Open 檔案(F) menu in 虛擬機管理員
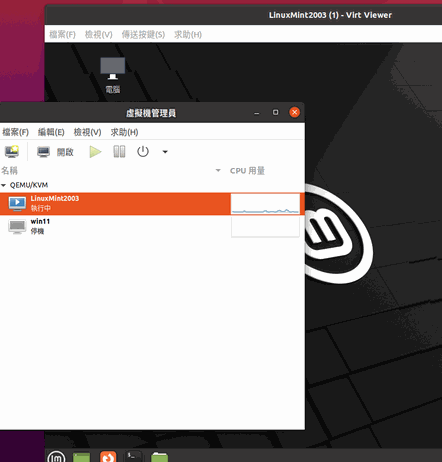Image resolution: width=442 pixels, height=462 pixels. point(15,132)
